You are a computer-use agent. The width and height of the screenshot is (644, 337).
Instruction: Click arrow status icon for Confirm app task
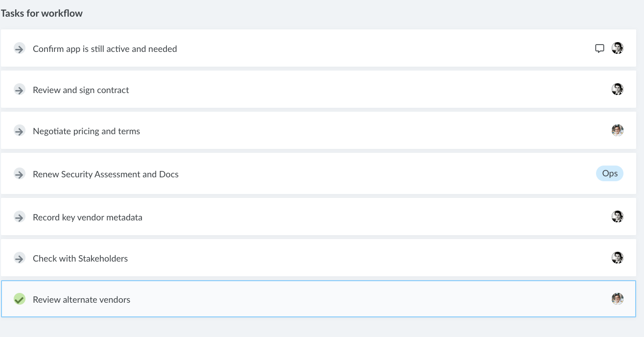[x=19, y=48]
